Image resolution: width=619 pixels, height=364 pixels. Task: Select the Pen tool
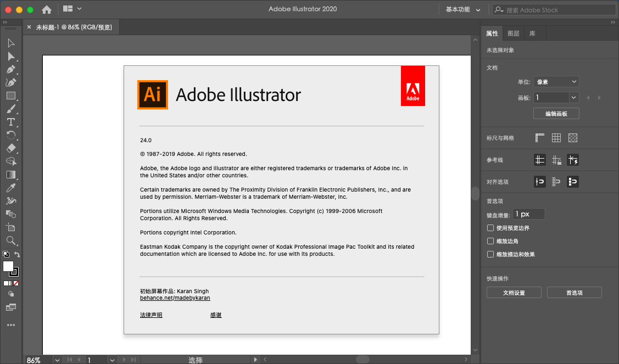coord(10,70)
